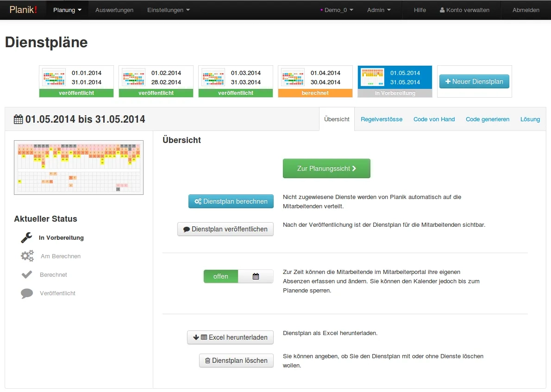Click the speech bubble icon beside Veröffentlicht

tap(27, 293)
